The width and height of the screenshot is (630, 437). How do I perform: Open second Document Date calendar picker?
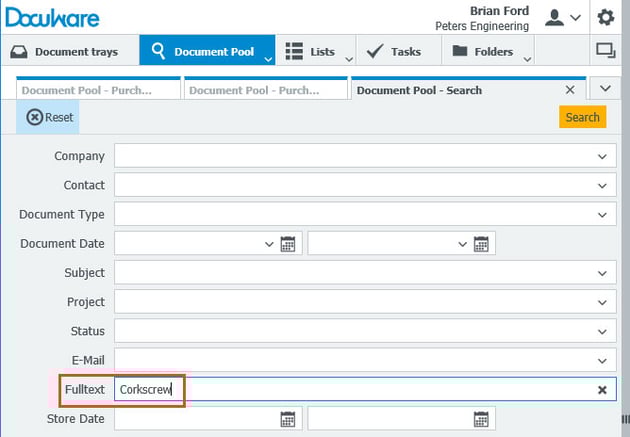482,244
